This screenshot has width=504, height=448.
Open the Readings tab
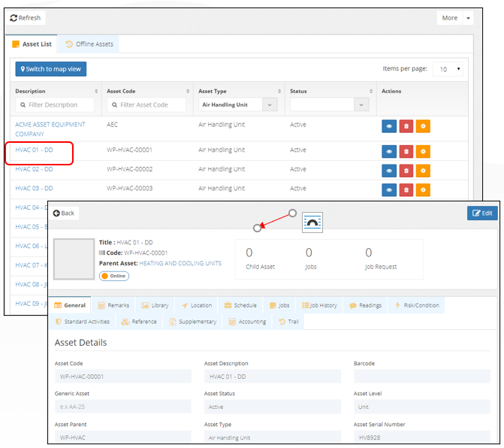(x=366, y=305)
